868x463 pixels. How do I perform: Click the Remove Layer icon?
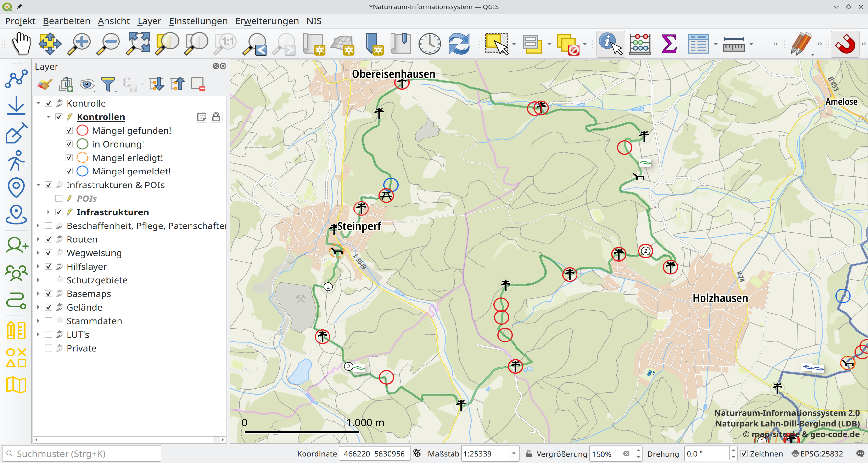198,84
